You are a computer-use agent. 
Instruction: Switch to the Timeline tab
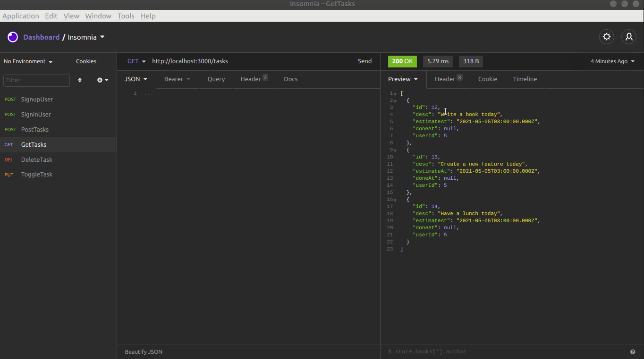(x=525, y=79)
